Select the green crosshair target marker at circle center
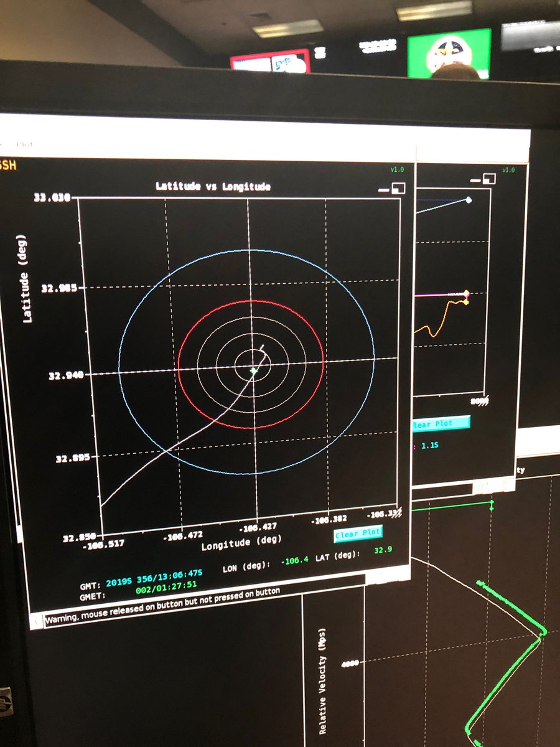Screen dimensions: 560x747 coord(253,370)
